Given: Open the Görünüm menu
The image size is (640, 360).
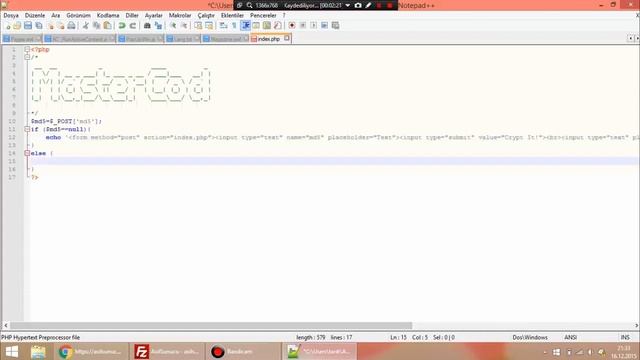Looking at the screenshot, I should point(78,16).
